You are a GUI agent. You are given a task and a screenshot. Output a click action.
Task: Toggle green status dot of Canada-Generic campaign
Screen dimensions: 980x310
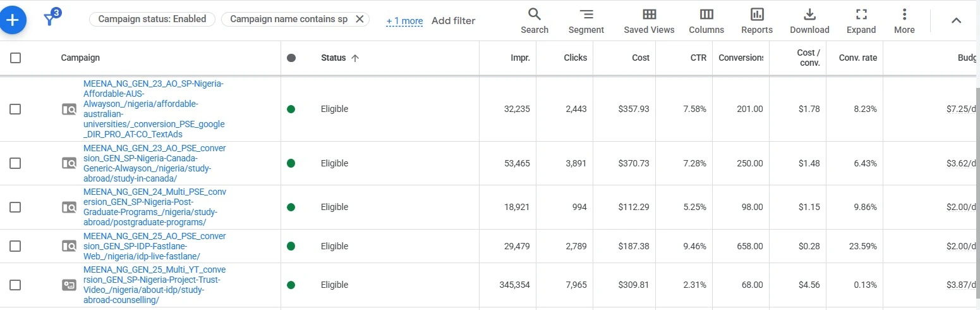291,163
